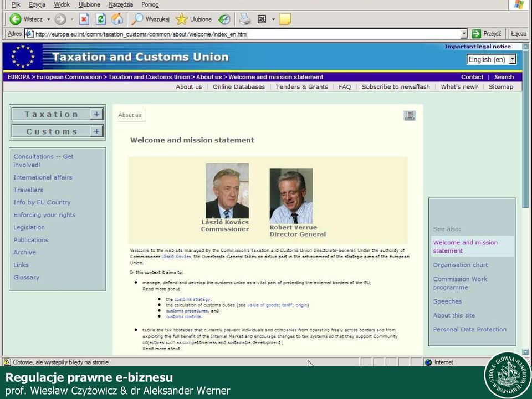Viewport: 532px width, 399px height.
Task: Click the green Wstecz back arrow icon
Action: (16, 19)
